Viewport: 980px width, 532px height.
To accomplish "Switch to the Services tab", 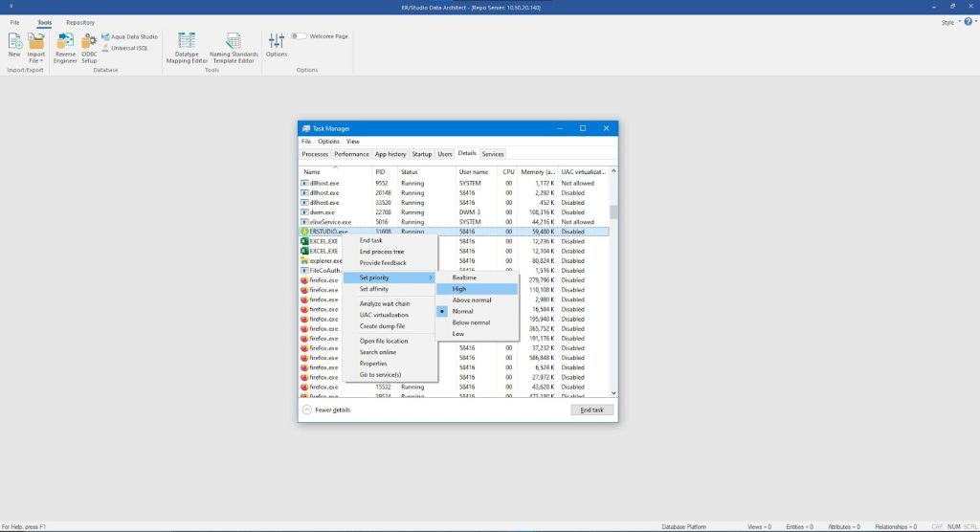I will pos(493,154).
